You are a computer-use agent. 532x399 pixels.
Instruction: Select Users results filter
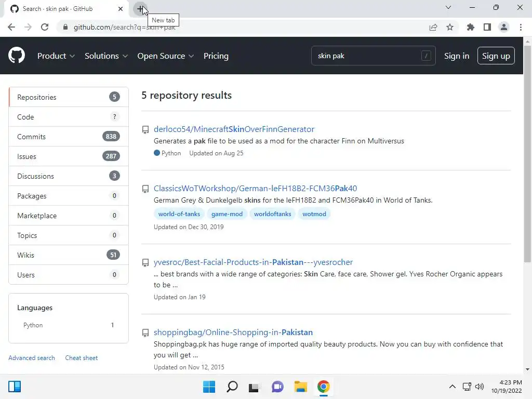[69, 274]
